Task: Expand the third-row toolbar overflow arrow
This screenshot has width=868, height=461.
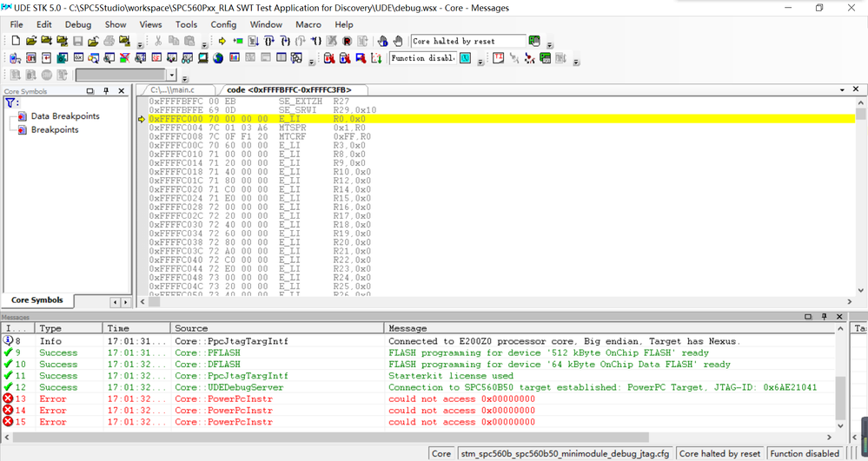Action: pyautogui.click(x=185, y=78)
